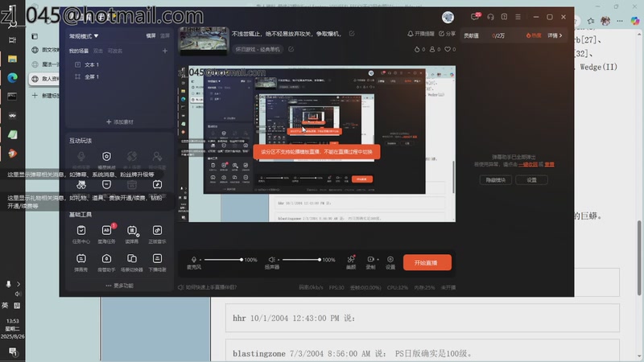Click 未开播 status text
The image size is (644, 362).
pyautogui.click(x=448, y=288)
